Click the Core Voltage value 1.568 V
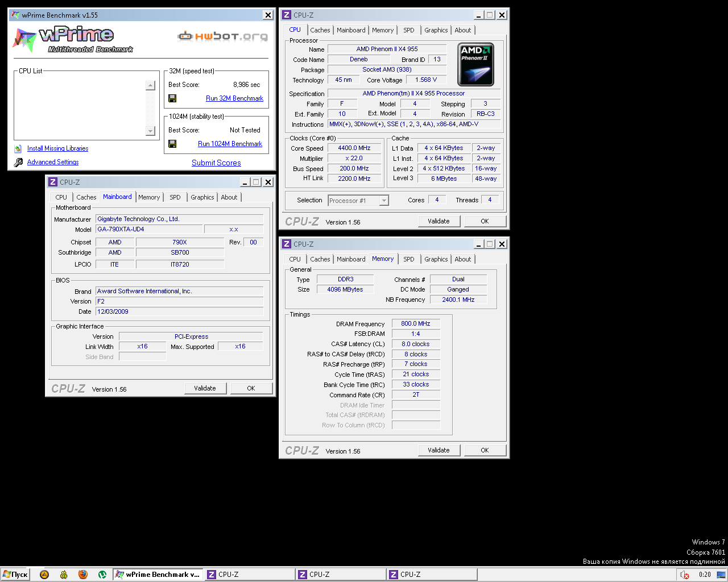This screenshot has height=582, width=728. coord(426,80)
